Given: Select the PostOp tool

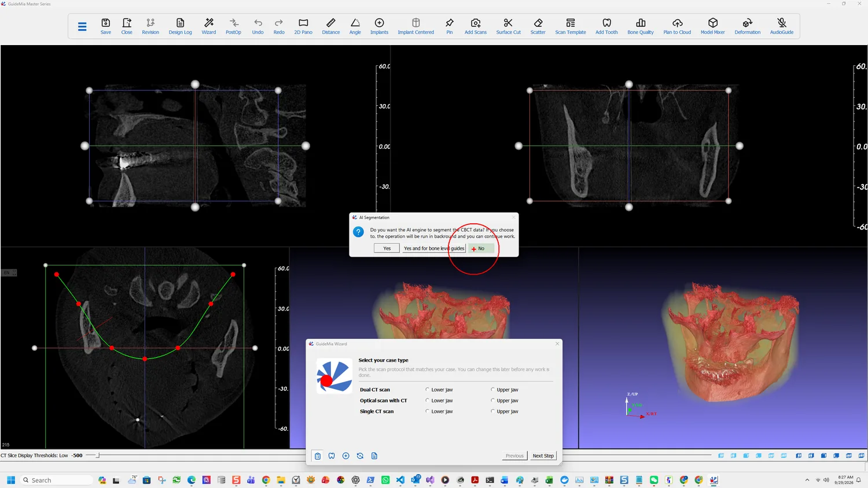Looking at the screenshot, I should point(233,27).
